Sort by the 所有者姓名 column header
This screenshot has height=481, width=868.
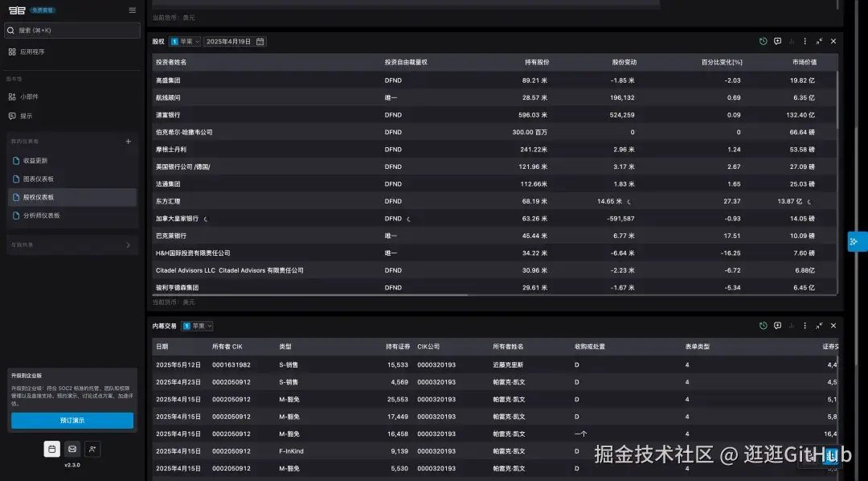click(508, 347)
